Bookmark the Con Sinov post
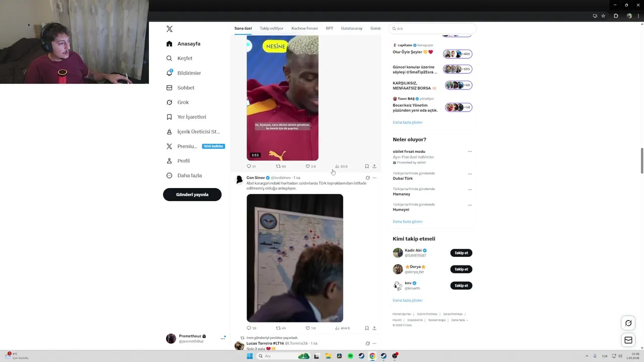This screenshot has width=644, height=362. (367, 328)
